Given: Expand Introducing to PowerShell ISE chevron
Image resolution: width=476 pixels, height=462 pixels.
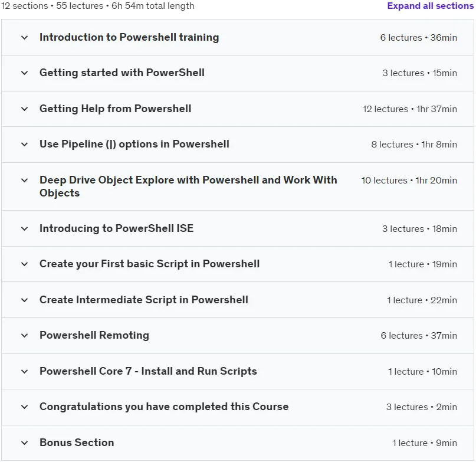Looking at the screenshot, I should (25, 229).
